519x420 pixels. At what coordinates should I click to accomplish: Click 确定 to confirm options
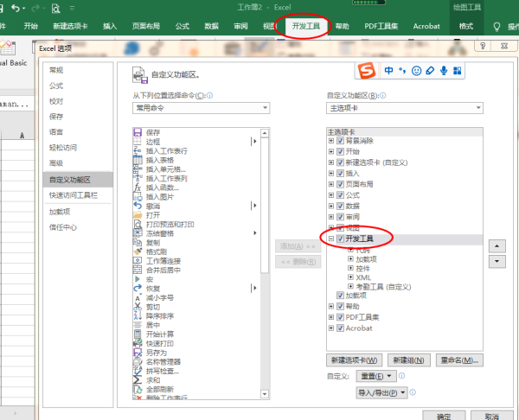[x=444, y=416]
